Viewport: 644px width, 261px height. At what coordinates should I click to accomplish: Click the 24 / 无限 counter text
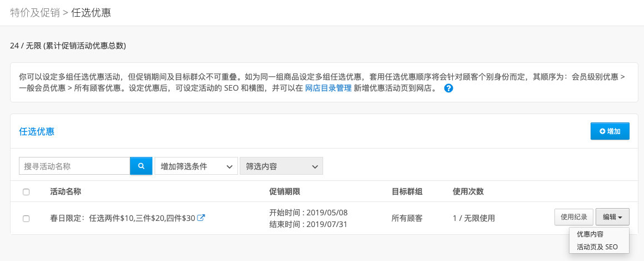pos(68,46)
